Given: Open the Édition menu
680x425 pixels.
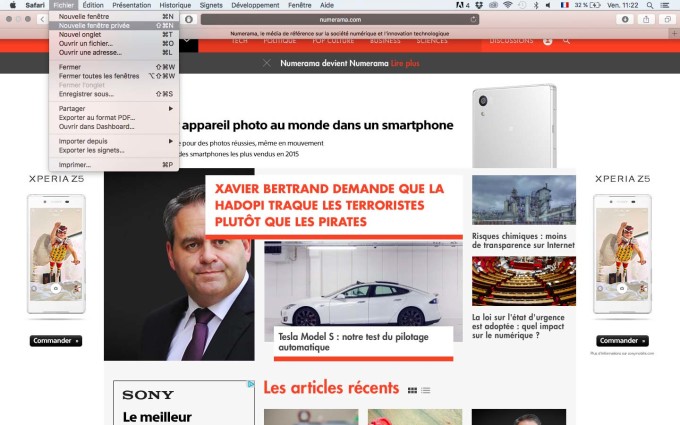Looking at the screenshot, I should (x=93, y=5).
